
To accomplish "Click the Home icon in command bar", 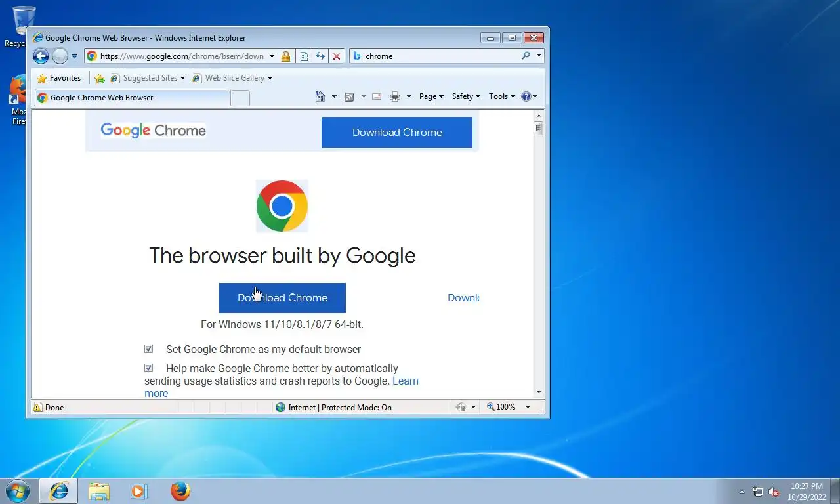I will (320, 96).
